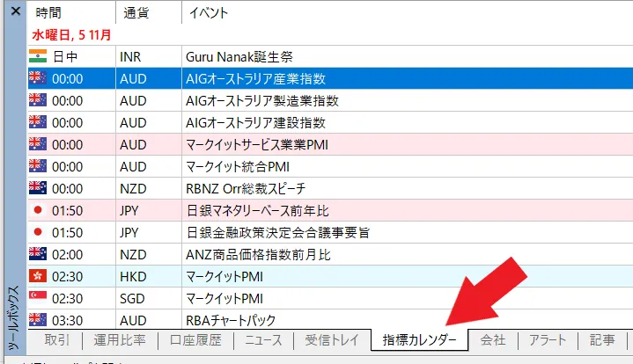The width and height of the screenshot is (633, 364).
Task: Click India flag in Guru Nanak row
Action: [38, 56]
